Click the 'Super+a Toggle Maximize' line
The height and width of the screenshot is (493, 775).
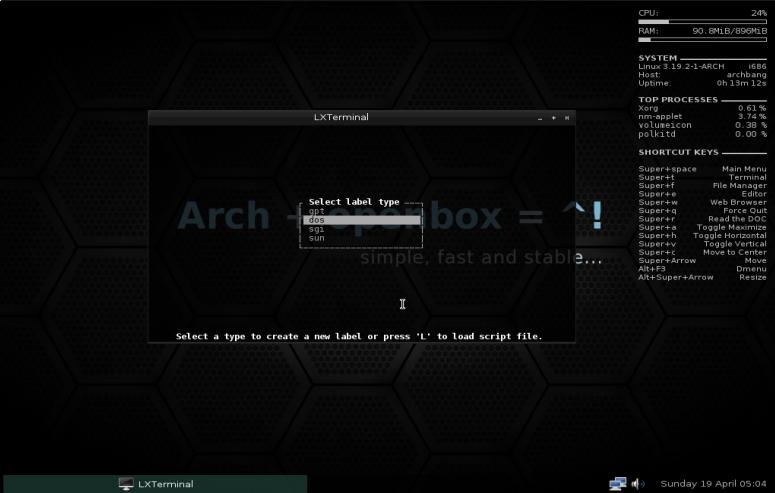(702, 227)
